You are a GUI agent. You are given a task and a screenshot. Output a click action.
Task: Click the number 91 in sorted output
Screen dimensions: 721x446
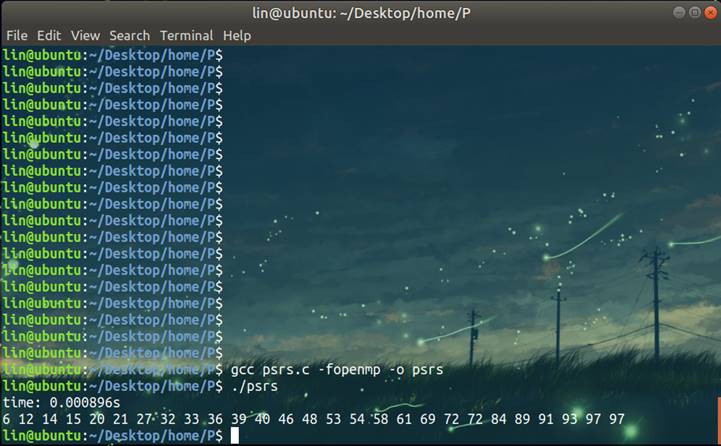546,419
